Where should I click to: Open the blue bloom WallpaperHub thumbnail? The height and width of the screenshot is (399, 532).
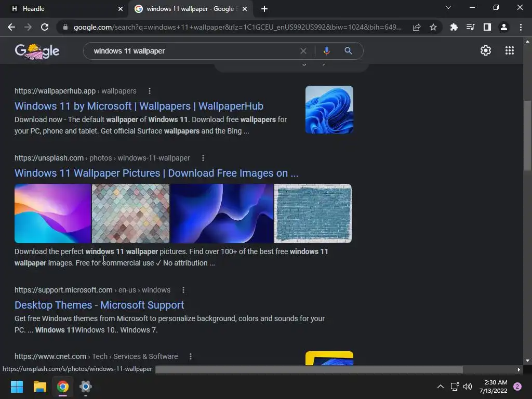pyautogui.click(x=329, y=110)
